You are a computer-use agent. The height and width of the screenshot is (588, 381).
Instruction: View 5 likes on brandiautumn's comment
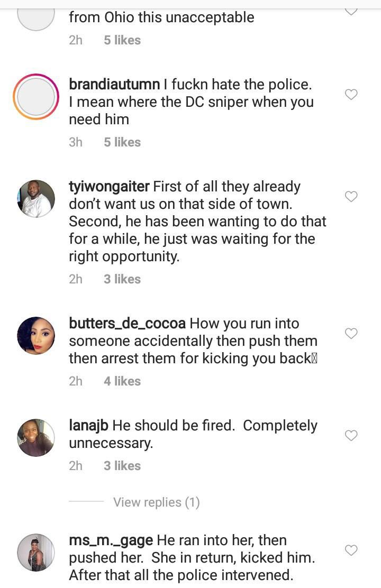click(122, 142)
